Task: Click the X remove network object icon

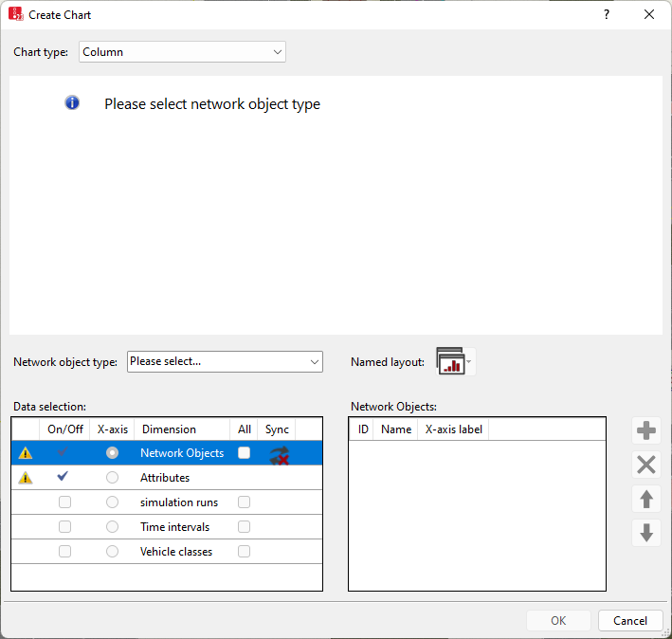Action: click(646, 465)
